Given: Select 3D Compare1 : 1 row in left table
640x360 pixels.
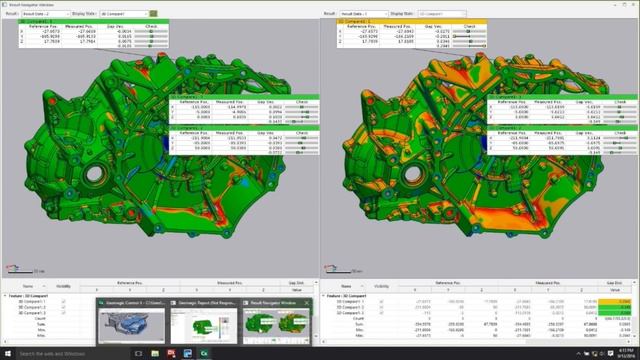Looking at the screenshot, I should (32, 301).
